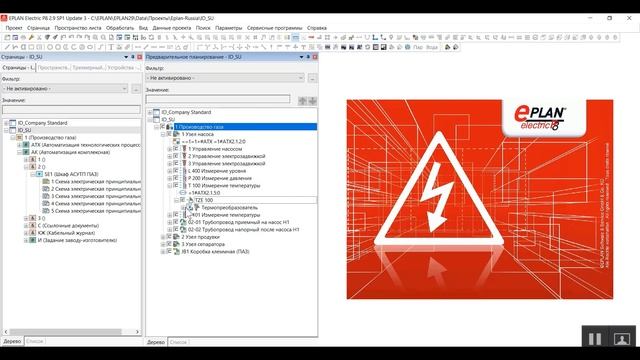The image size is (640, 360).
Task: Open panel menu arrow of Страницы panel
Action: point(126,57)
